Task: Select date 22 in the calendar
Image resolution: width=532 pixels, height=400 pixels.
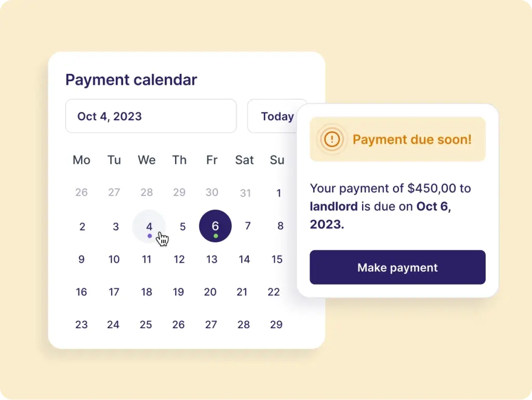Action: [x=273, y=292]
